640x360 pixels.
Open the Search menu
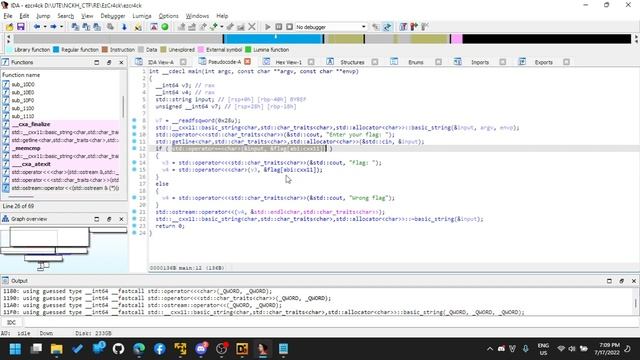coord(65,16)
